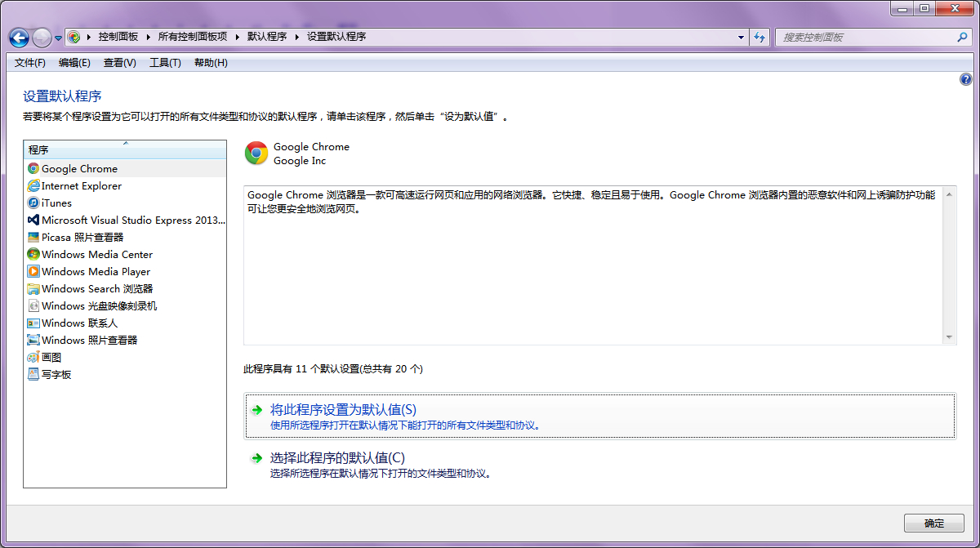Click the refresh button beside address bar
Image resolution: width=980 pixels, height=548 pixels.
[759, 37]
